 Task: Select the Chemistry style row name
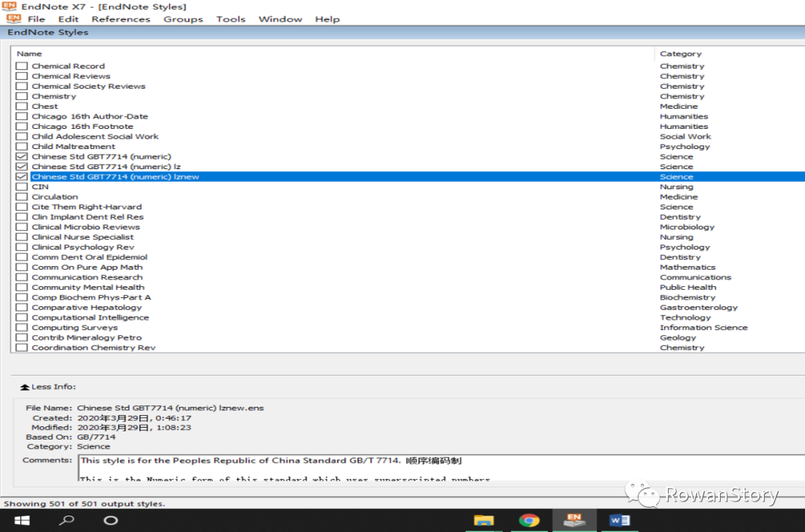[x=54, y=96]
